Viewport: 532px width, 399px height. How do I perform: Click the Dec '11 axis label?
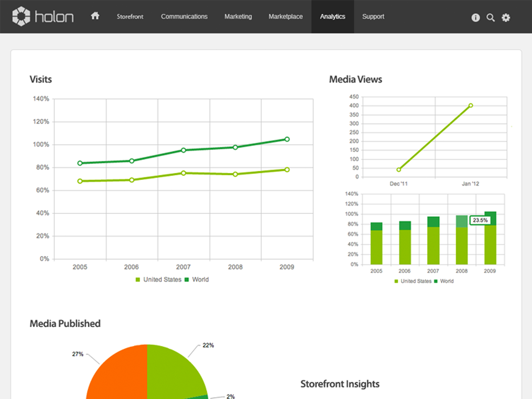[x=399, y=184]
